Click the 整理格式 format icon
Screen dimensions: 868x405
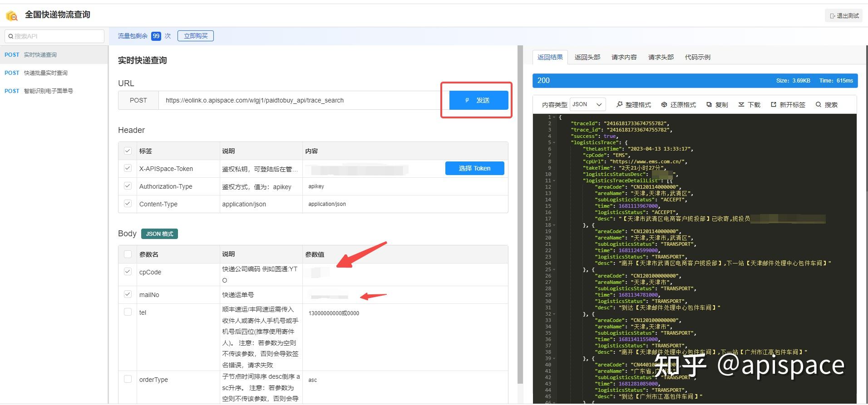pos(619,104)
